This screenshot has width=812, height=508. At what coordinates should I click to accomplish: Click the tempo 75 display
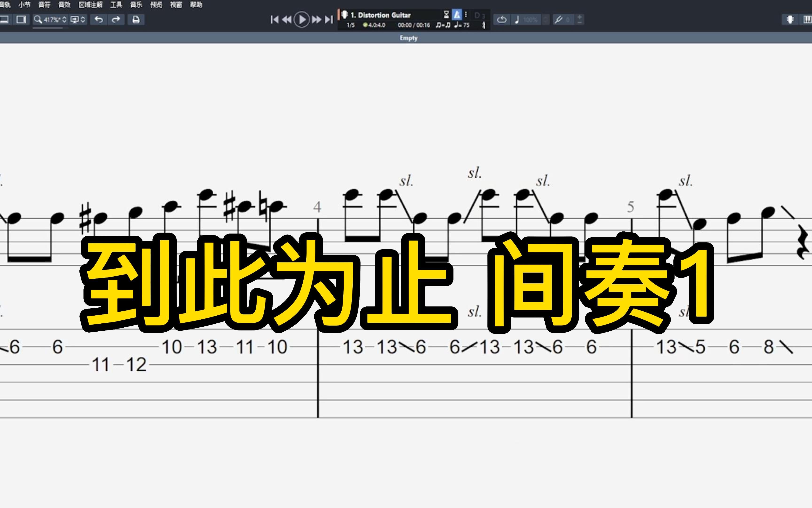click(x=462, y=25)
